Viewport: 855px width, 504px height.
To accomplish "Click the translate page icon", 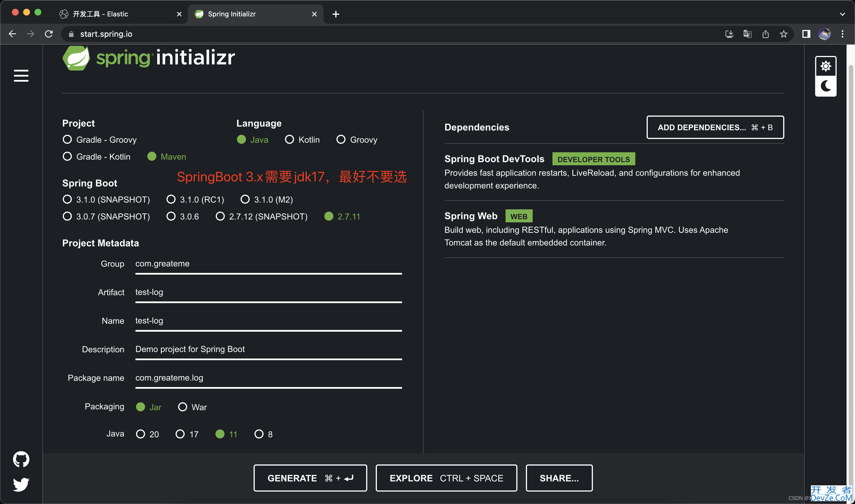I will coord(747,34).
